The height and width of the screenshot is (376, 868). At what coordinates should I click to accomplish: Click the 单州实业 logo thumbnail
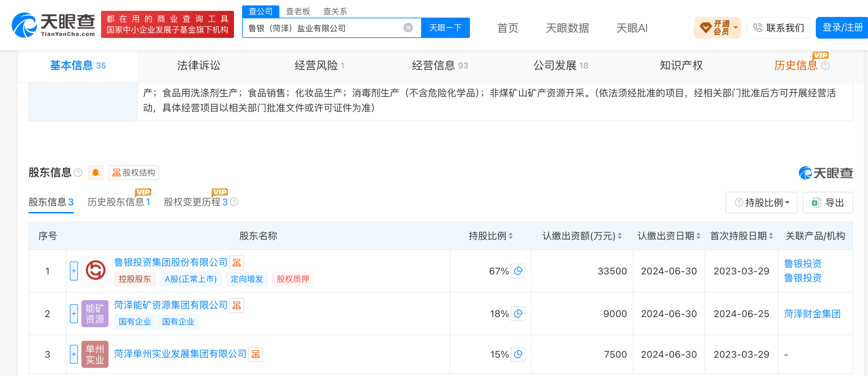[95, 354]
